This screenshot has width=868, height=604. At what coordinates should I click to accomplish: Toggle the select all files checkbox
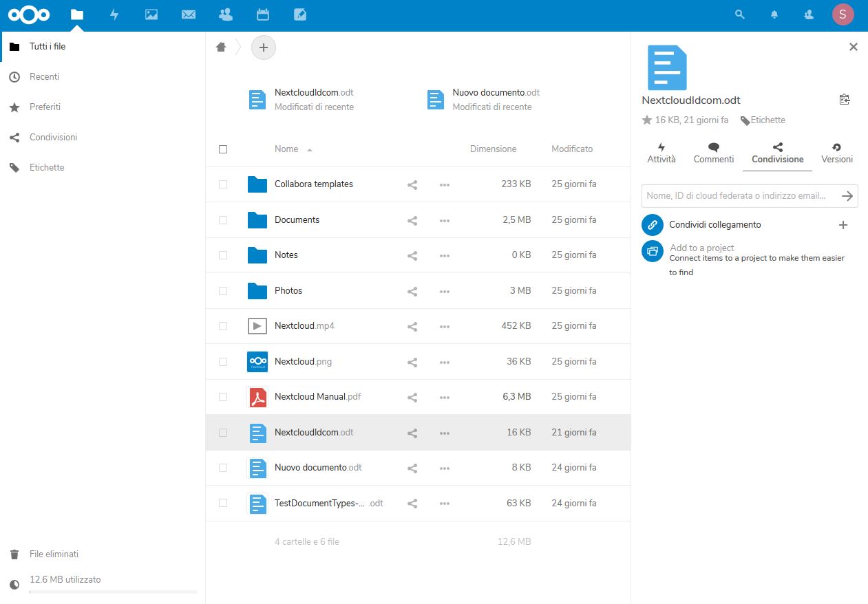[222, 149]
